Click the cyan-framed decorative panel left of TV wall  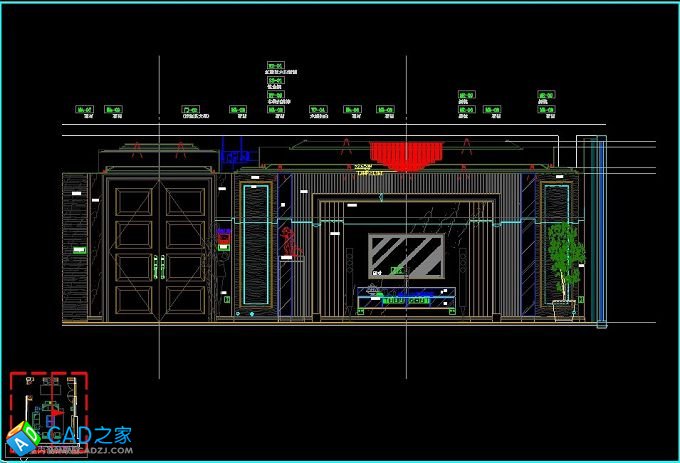coord(256,243)
